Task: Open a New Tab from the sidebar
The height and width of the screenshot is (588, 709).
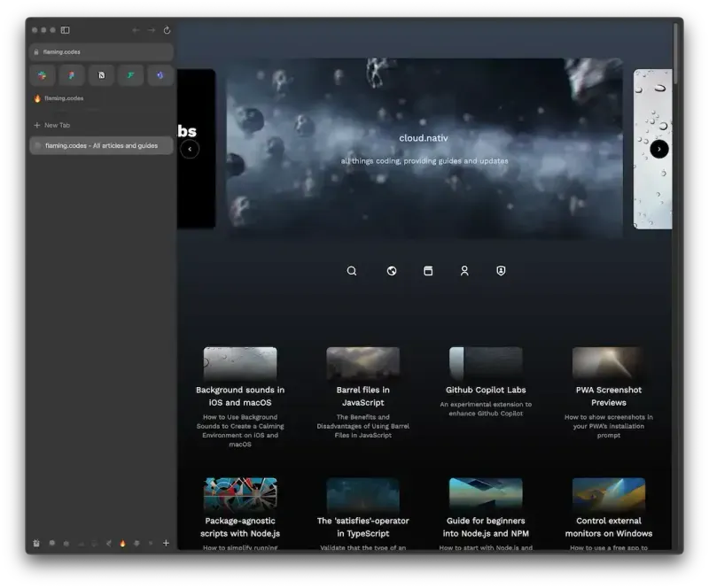Action: (x=57, y=125)
